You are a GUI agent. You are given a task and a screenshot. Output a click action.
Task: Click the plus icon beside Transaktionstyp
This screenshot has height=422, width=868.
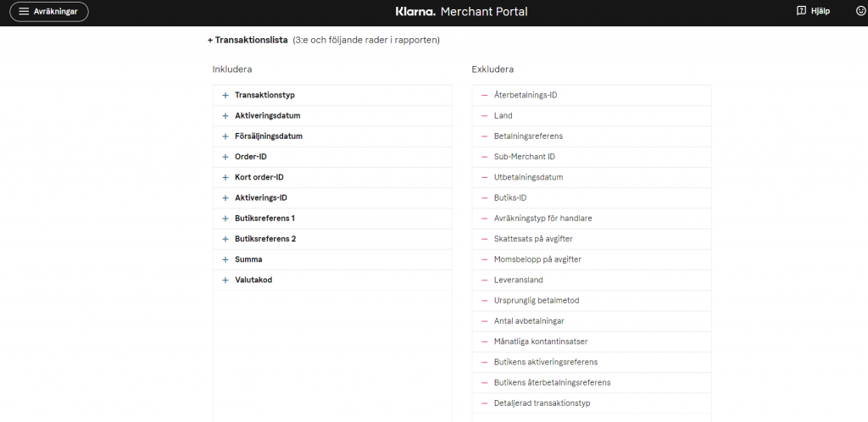tap(225, 95)
